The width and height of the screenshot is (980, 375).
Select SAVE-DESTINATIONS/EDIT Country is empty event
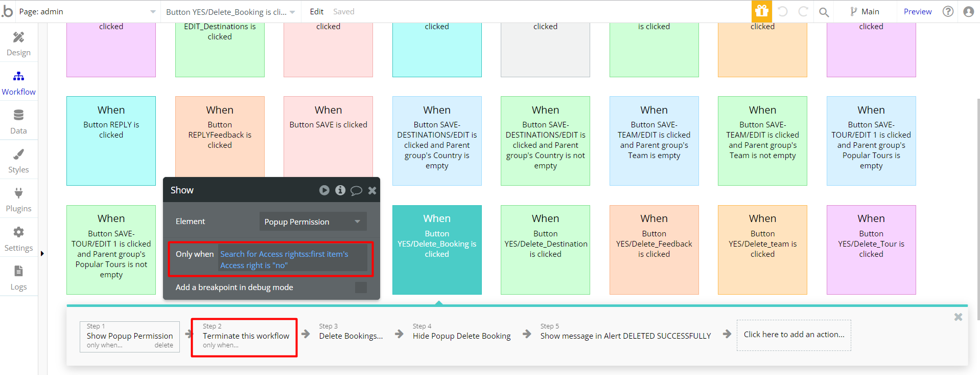coord(437,141)
